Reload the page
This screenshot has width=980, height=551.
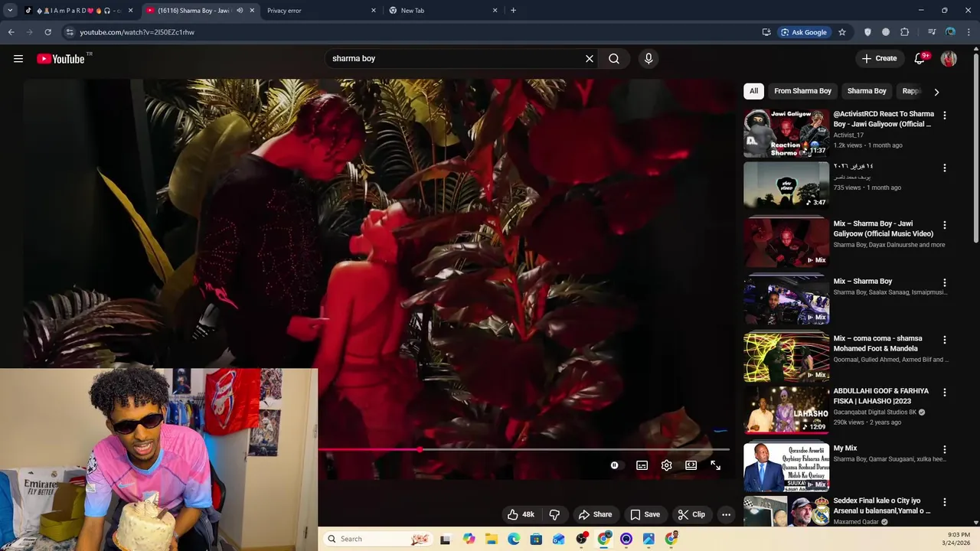point(47,32)
